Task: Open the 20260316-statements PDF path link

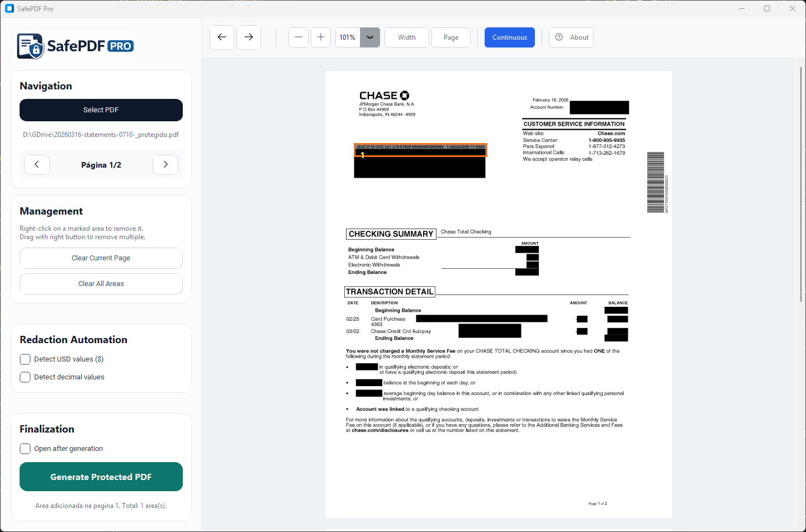Action: (101, 134)
